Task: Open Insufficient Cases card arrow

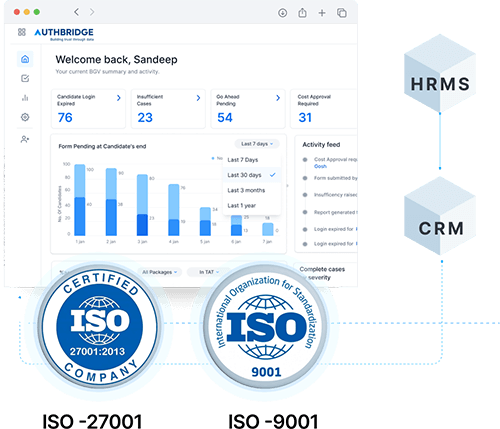Action: click(x=198, y=98)
